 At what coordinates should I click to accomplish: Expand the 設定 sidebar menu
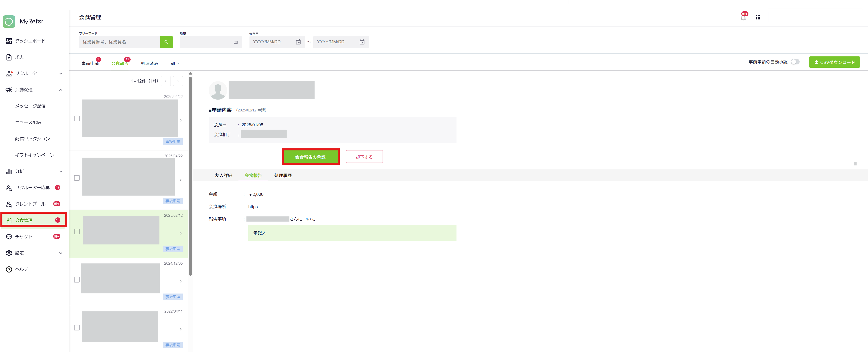coord(61,253)
